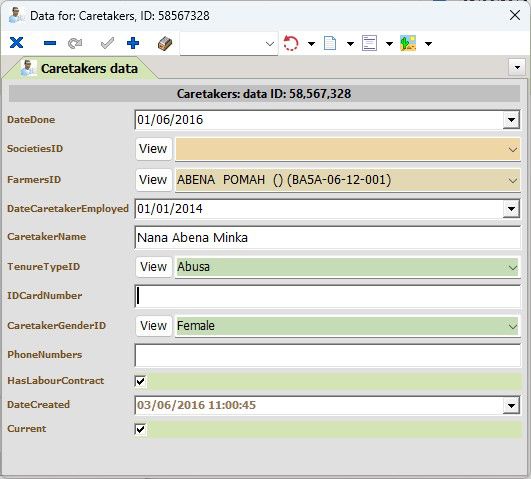Click the blue minus delete icon
The height and width of the screenshot is (479, 531).
50,43
